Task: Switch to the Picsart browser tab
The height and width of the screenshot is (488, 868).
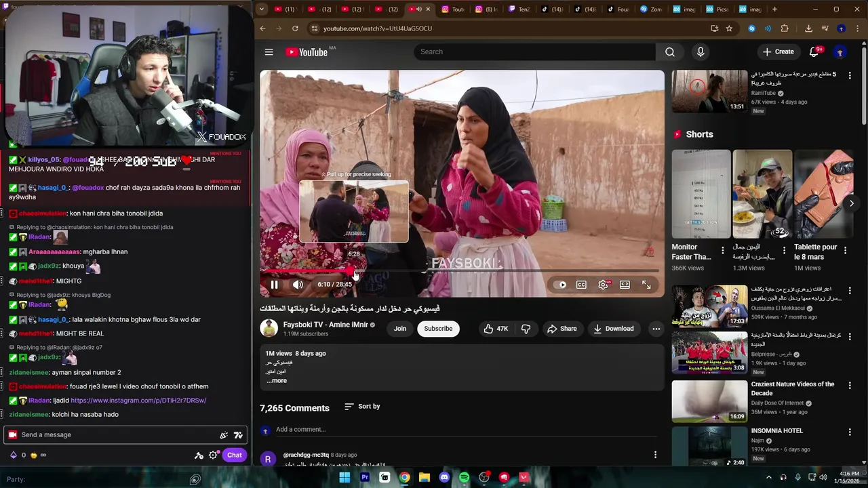Action: tap(717, 9)
